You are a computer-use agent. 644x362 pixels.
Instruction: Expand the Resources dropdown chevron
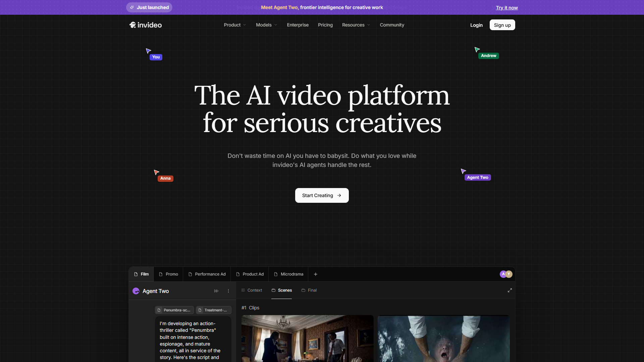click(369, 25)
